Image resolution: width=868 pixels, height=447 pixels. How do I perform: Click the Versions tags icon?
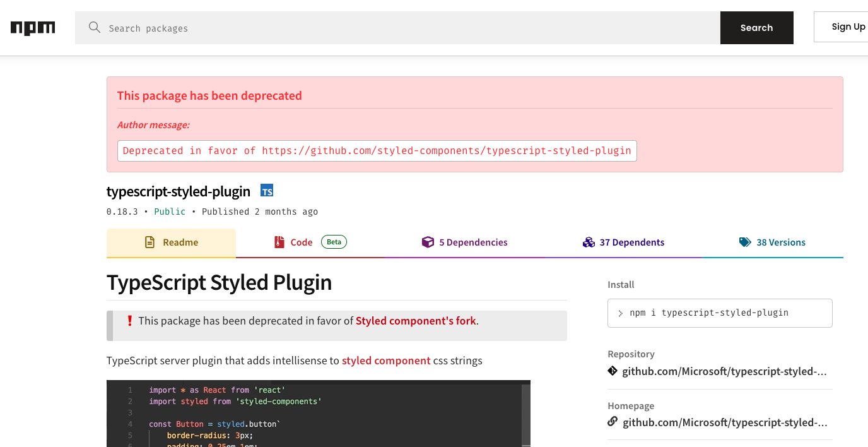coord(745,242)
